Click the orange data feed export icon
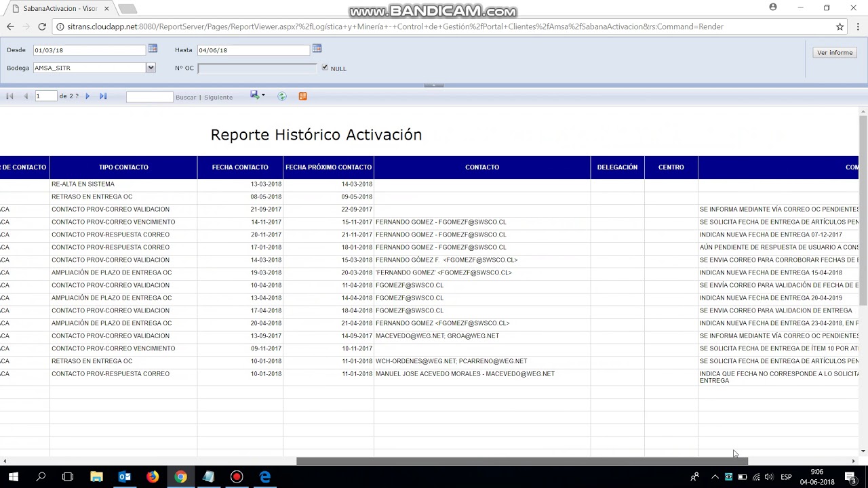 tap(302, 96)
